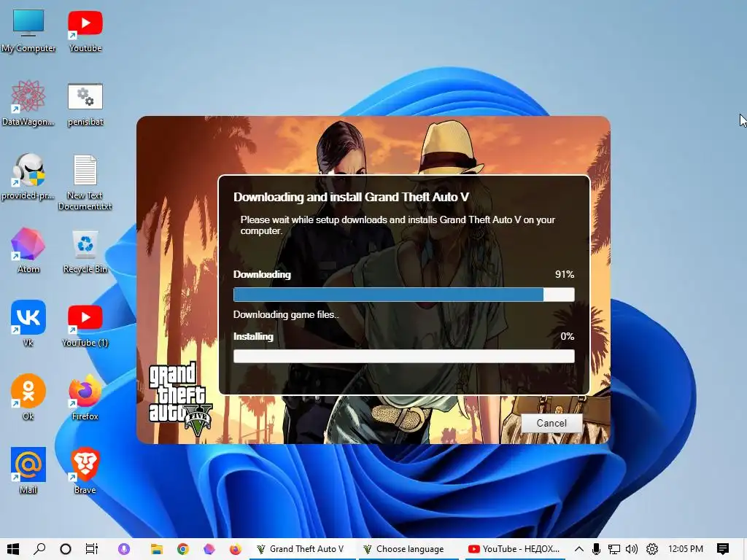Viewport: 747px width, 560px height.
Task: Launch Firefox from the taskbar
Action: point(236,549)
